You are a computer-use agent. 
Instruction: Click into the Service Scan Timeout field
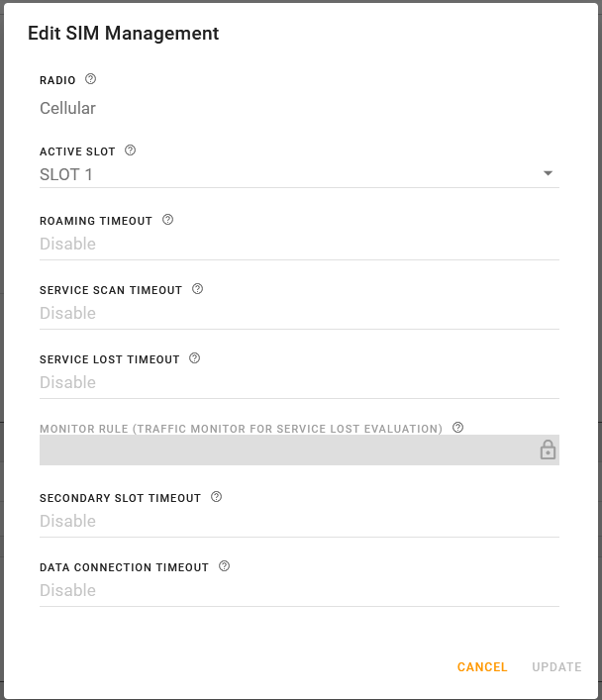tap(297, 314)
